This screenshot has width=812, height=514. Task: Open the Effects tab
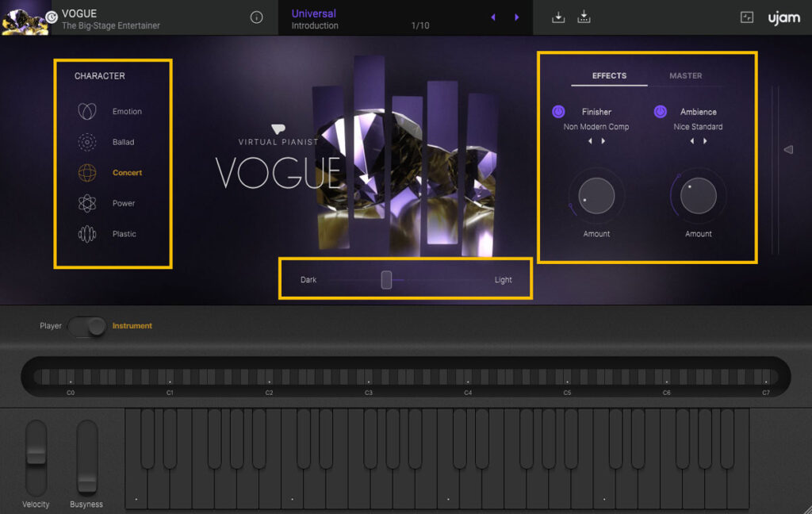click(609, 76)
